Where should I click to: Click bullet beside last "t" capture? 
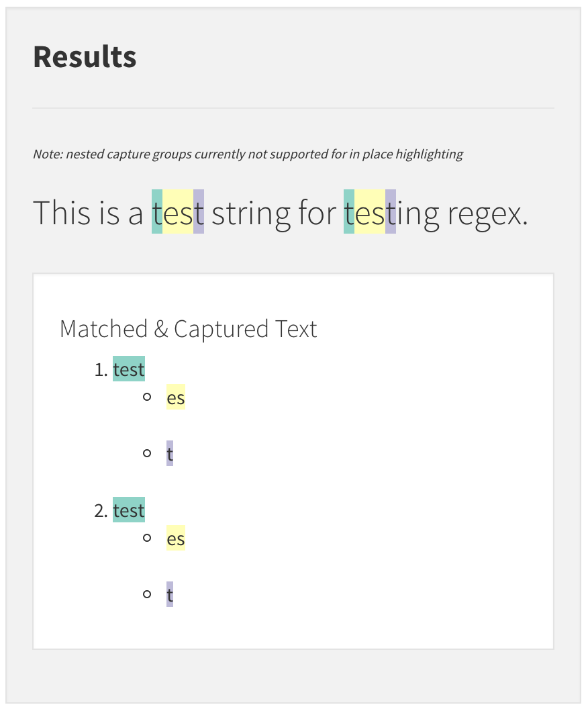147,594
